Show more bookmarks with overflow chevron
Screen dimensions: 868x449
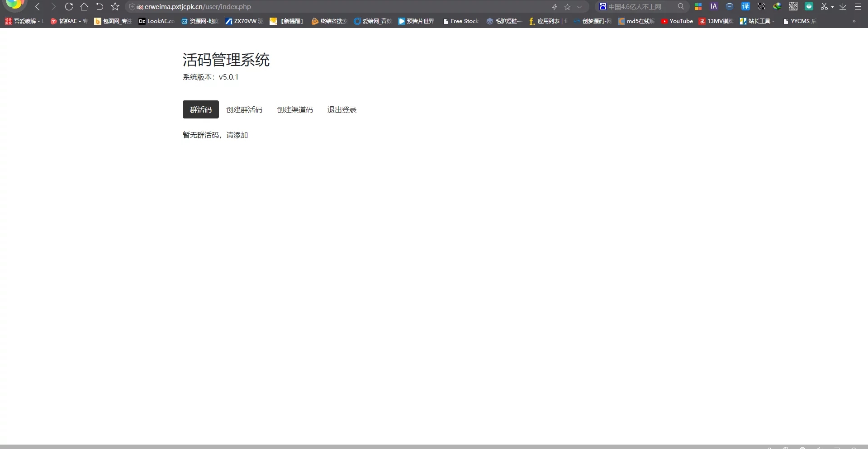pos(854,21)
